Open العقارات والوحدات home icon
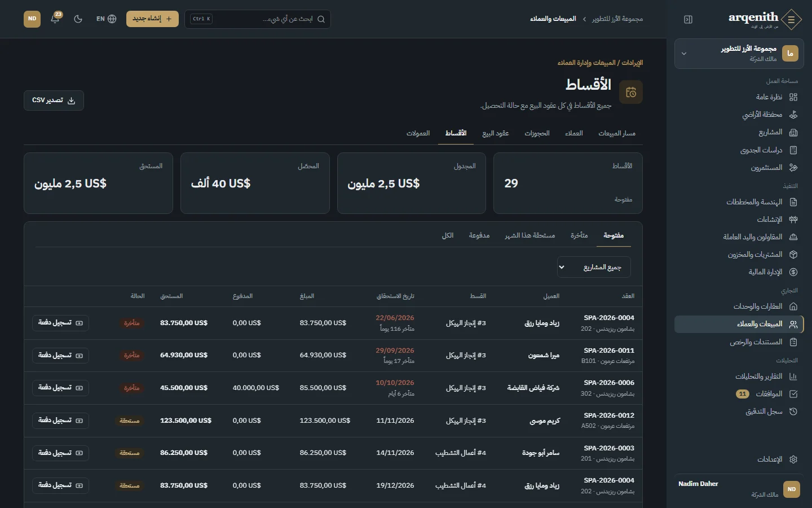The width and height of the screenshot is (812, 508). tap(793, 306)
